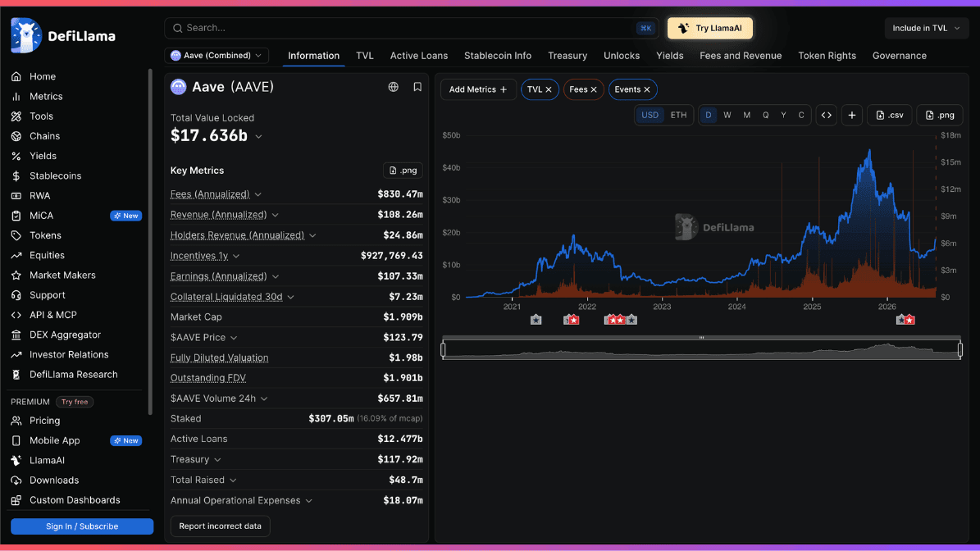Open the Token Rights tab
This screenshot has height=551, width=980.
[827, 56]
